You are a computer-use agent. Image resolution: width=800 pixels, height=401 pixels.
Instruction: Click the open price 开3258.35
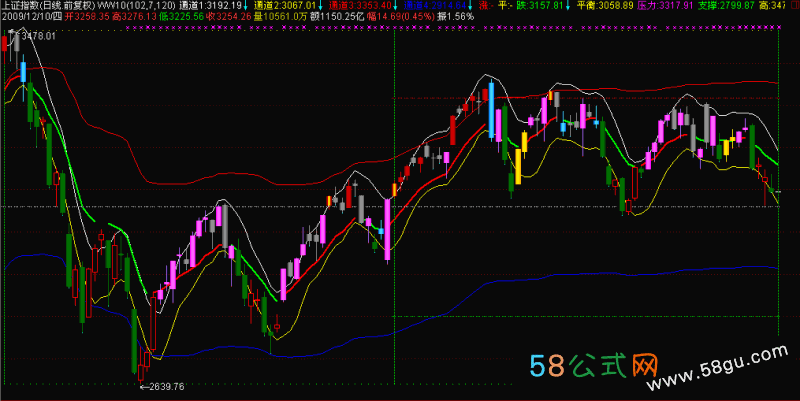pyautogui.click(x=87, y=16)
